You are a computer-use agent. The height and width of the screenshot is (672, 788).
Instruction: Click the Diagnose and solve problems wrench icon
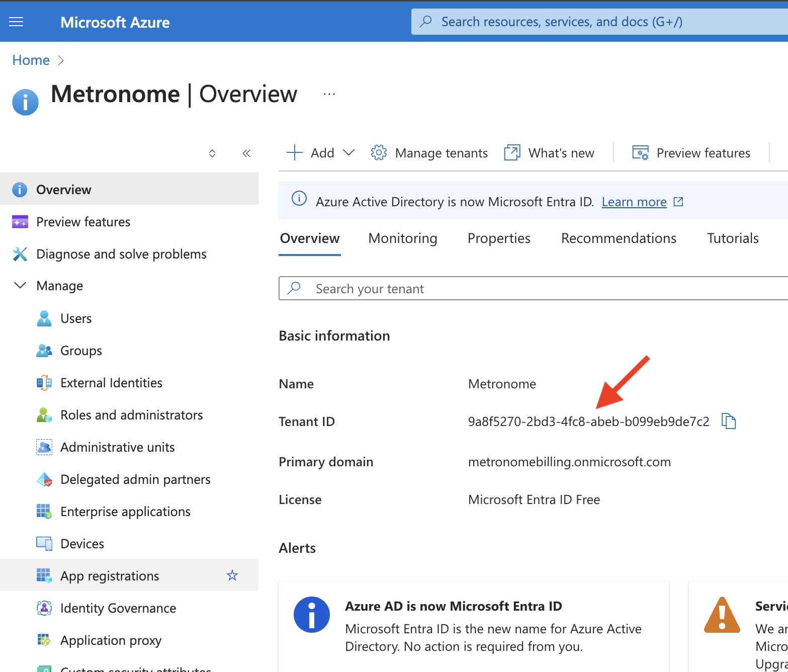click(x=20, y=254)
